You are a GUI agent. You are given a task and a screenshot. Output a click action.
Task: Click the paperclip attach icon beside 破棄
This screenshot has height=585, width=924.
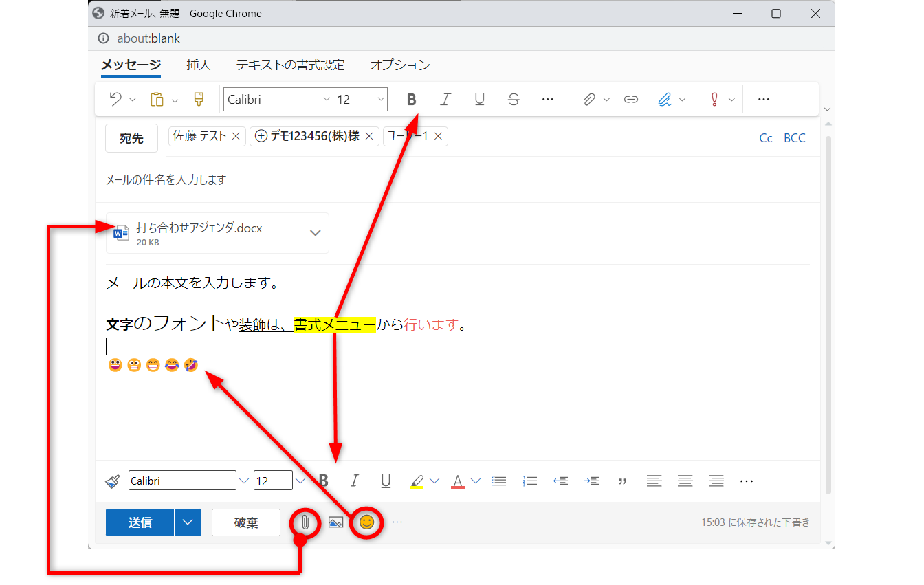[x=305, y=522]
